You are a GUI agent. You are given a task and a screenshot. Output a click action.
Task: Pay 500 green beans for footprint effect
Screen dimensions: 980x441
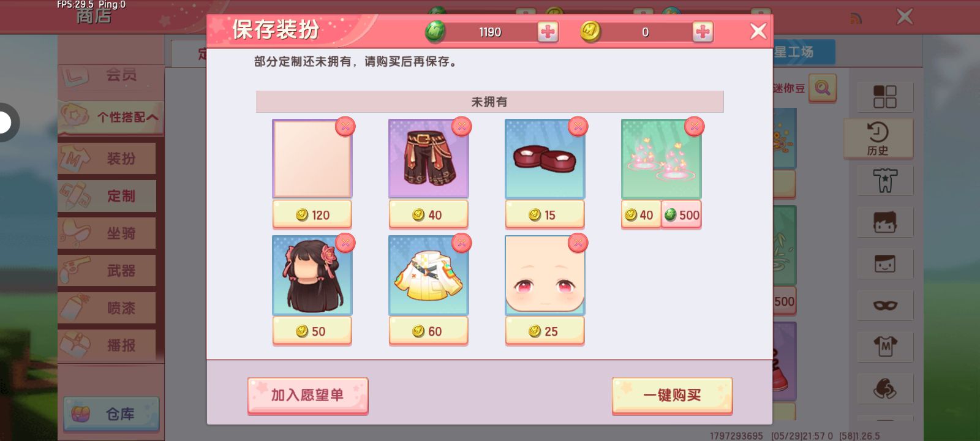681,215
